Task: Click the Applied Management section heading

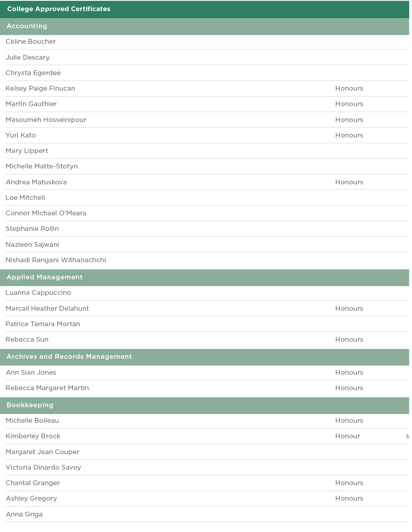Action: (44, 277)
